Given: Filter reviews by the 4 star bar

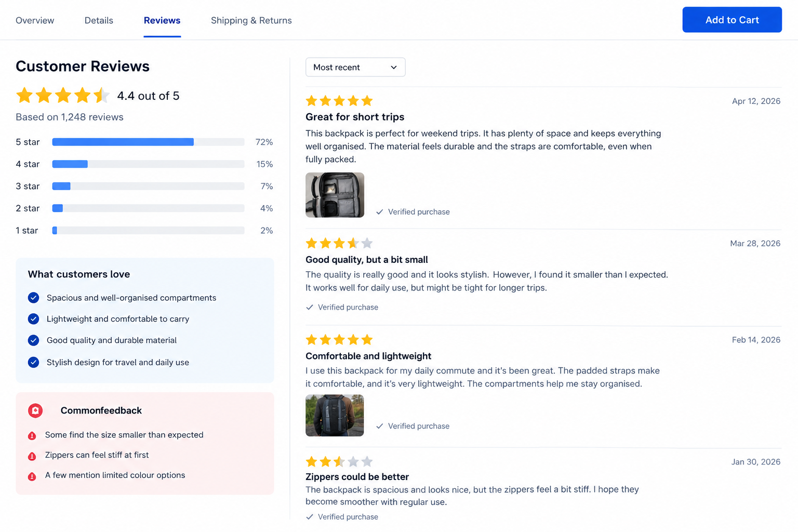Looking at the screenshot, I should pos(148,164).
